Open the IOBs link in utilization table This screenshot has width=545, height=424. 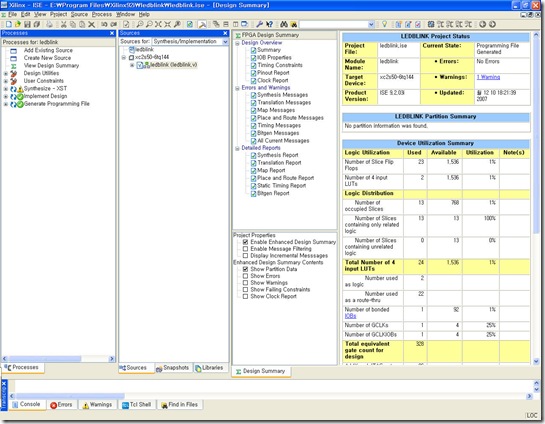point(350,316)
